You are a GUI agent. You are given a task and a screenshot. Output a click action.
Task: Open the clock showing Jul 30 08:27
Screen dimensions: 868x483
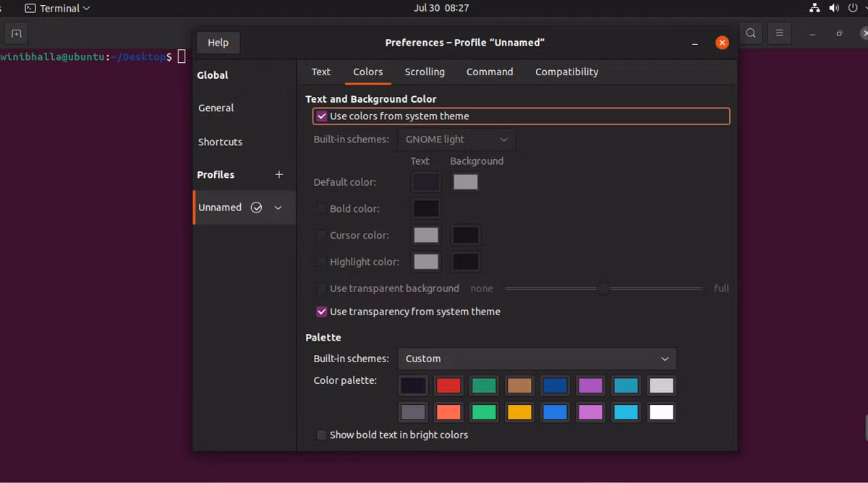click(x=441, y=8)
